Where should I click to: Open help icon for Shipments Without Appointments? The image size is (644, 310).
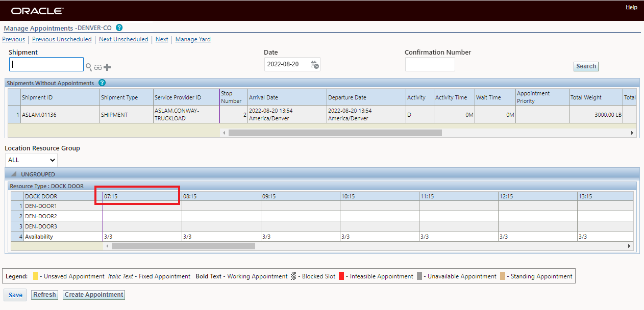102,83
